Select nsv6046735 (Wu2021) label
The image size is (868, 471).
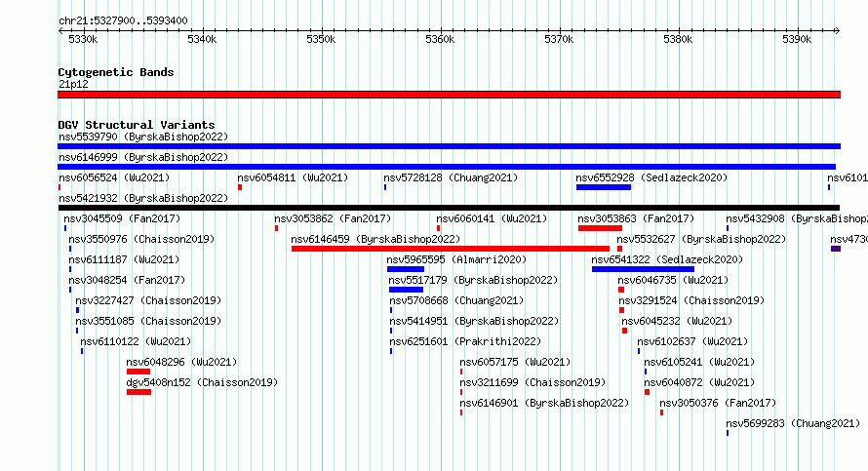click(673, 280)
